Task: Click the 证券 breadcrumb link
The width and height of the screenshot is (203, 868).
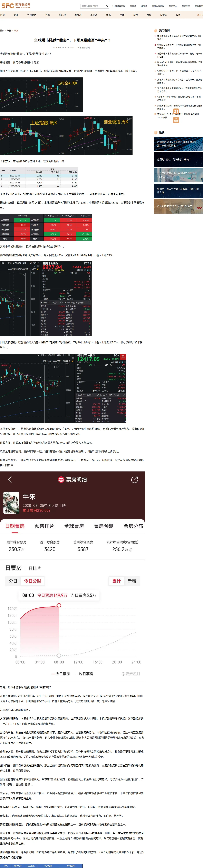Action: pos(9,31)
